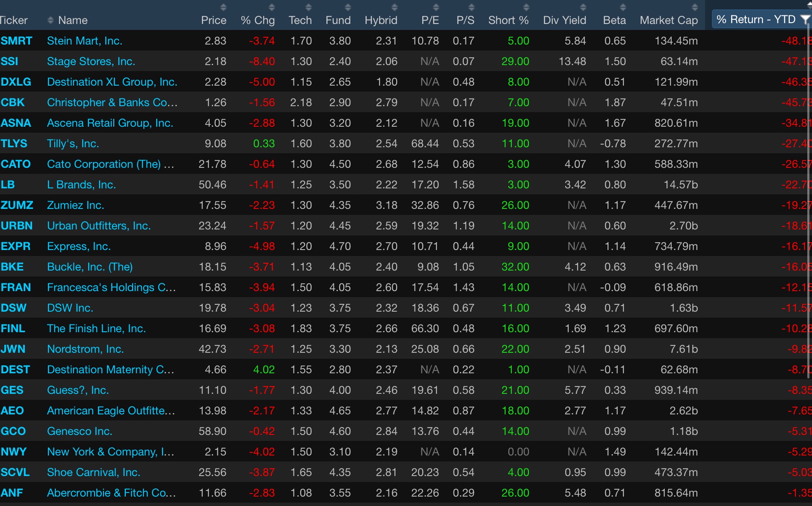Viewport: 812px width, 506px height.
Task: Sort the table by Price column
Action: coord(213,20)
